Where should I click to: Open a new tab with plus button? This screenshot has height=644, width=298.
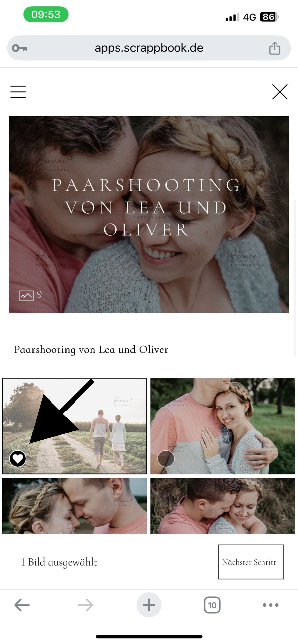(x=149, y=605)
